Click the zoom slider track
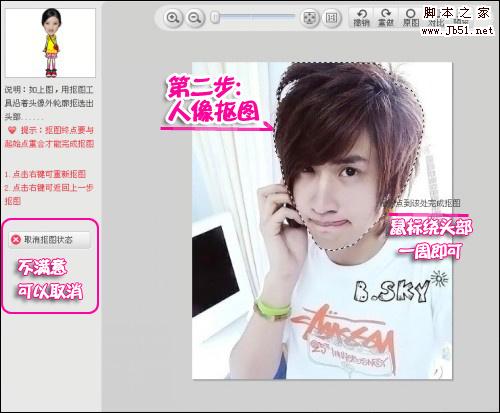The width and height of the screenshot is (500, 413). pyautogui.click(x=253, y=17)
